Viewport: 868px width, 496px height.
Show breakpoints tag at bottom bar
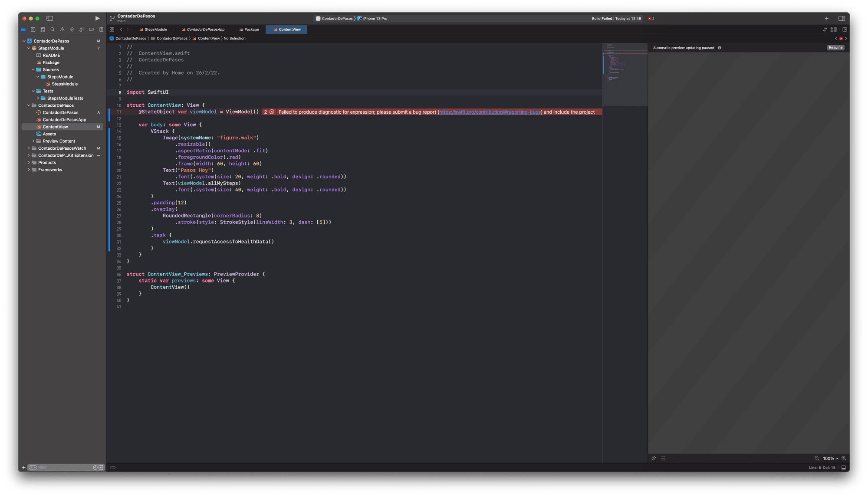click(x=113, y=467)
